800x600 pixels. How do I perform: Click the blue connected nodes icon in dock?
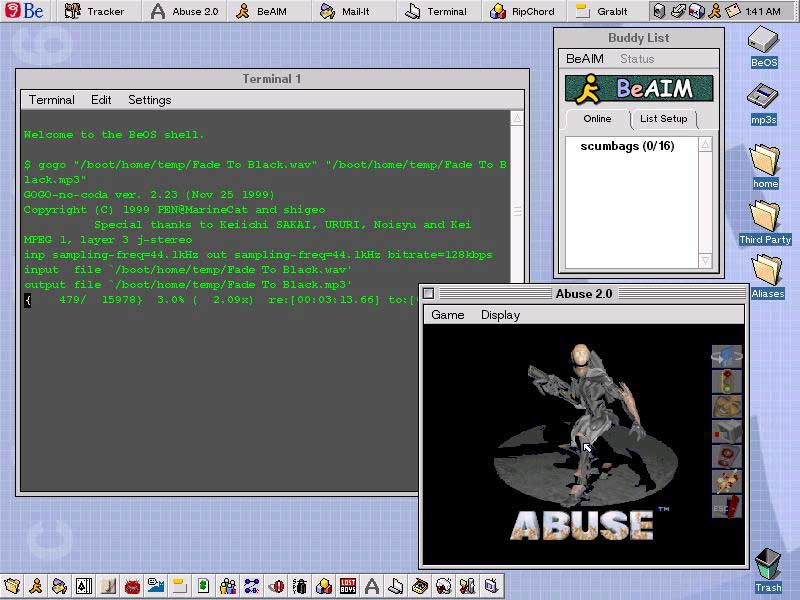point(252,586)
